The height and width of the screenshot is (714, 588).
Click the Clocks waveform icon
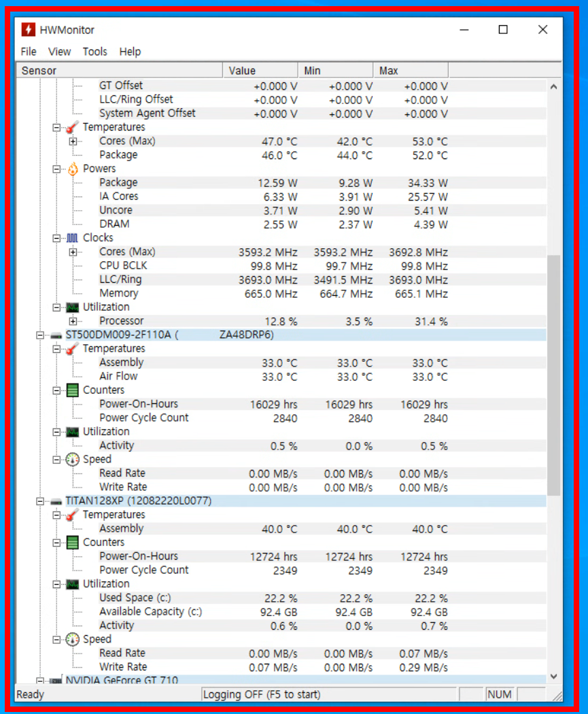(x=72, y=238)
